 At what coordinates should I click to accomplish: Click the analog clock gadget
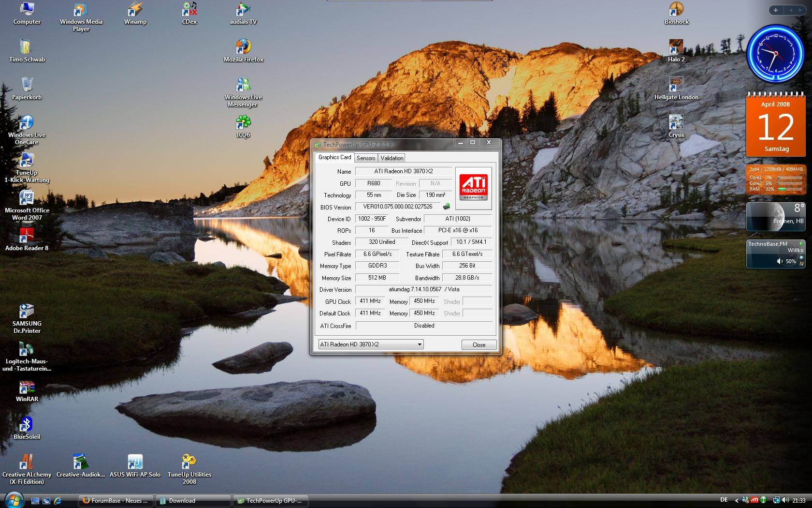pyautogui.click(x=775, y=53)
